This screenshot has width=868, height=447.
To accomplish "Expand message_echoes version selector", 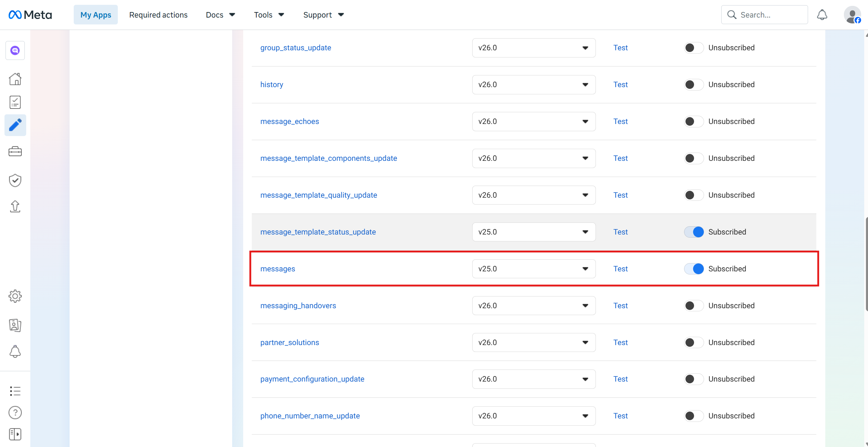I will (534, 122).
